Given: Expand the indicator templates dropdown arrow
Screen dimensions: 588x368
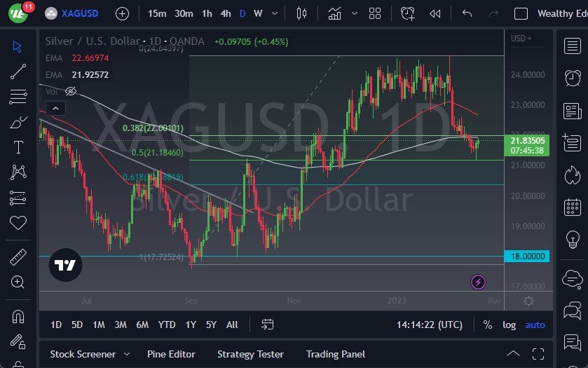Looking at the screenshot, I should (355, 14).
